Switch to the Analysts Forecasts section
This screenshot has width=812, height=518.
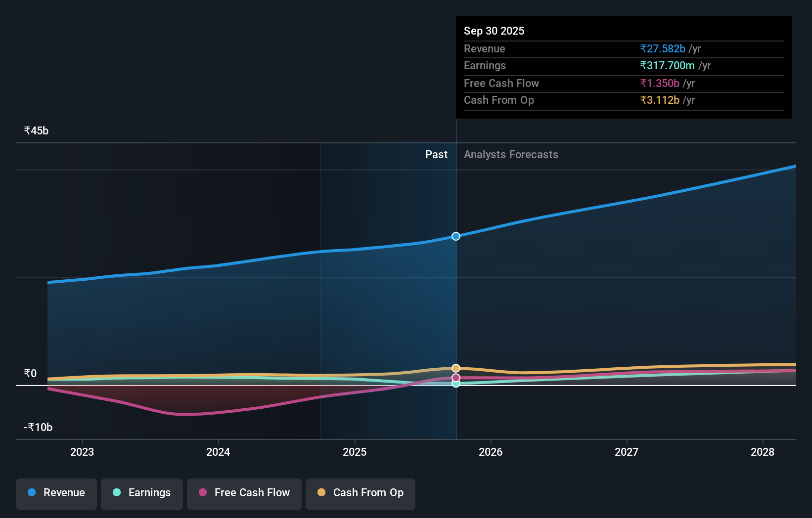click(x=511, y=154)
